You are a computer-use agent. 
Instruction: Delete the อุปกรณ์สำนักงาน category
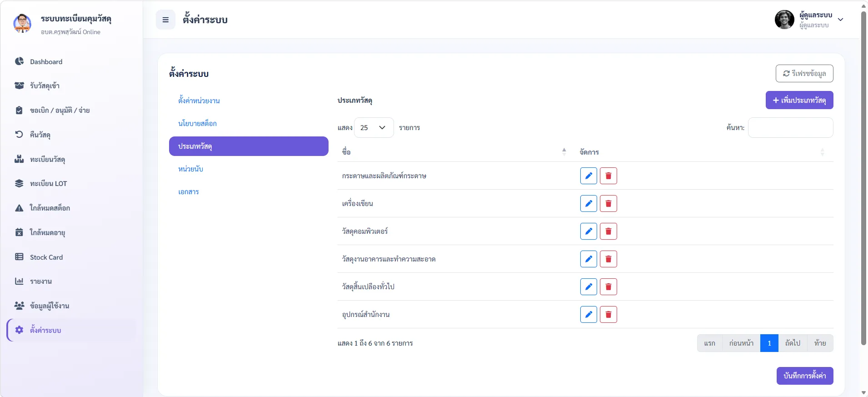coord(609,315)
